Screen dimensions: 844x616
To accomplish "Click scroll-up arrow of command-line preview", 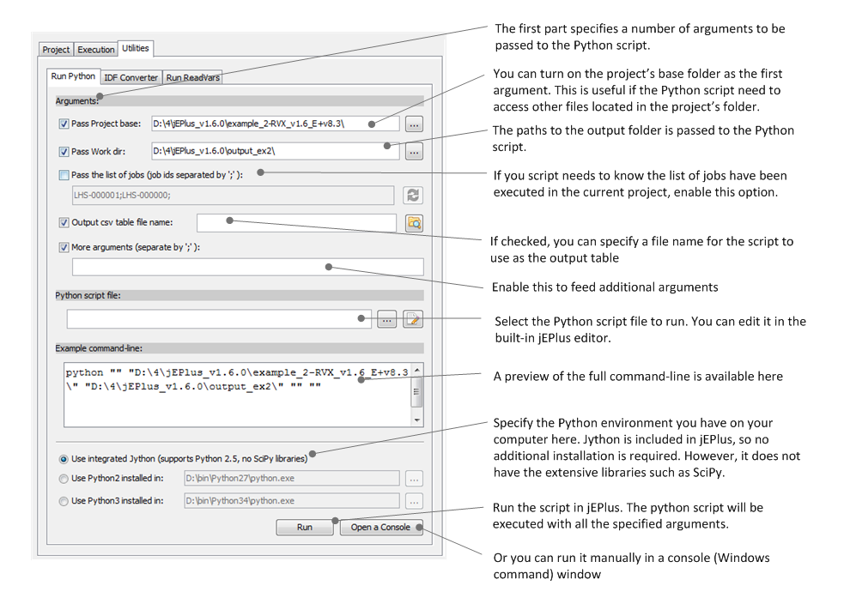I will pos(417,371).
